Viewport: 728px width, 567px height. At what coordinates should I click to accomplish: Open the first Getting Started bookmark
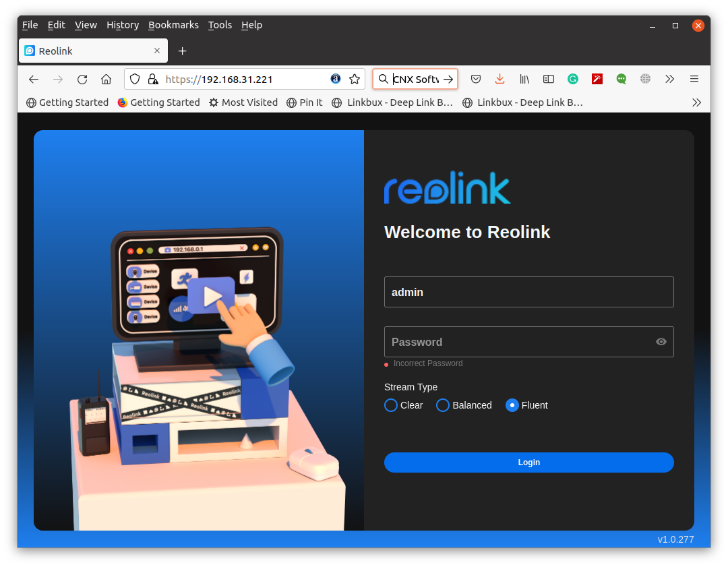(x=67, y=102)
